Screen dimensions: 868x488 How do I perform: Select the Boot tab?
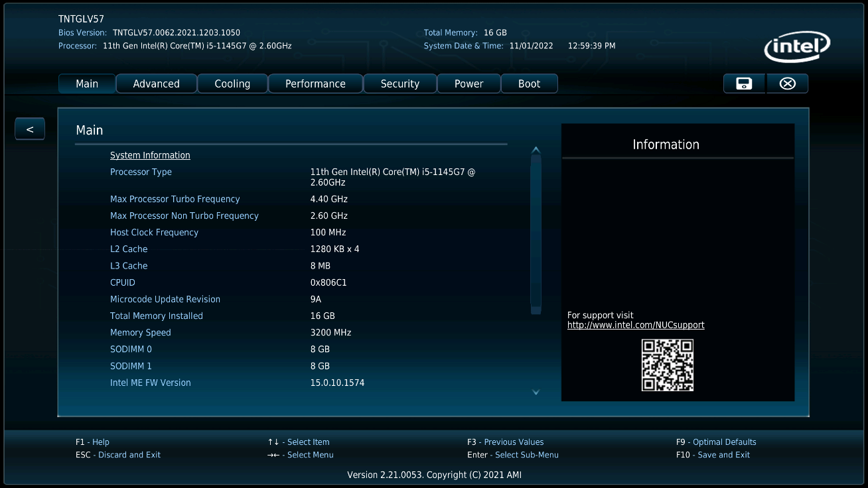click(529, 83)
